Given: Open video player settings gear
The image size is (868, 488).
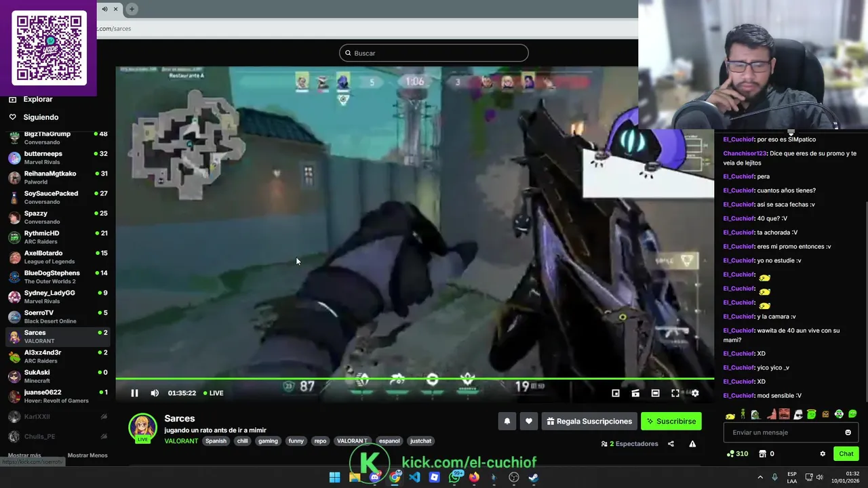Looking at the screenshot, I should [x=695, y=393].
